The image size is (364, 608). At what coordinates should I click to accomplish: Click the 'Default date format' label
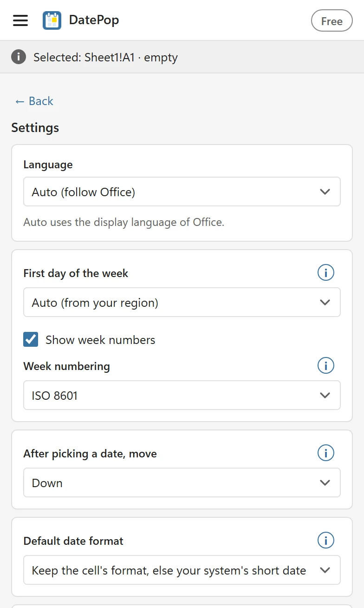point(73,541)
